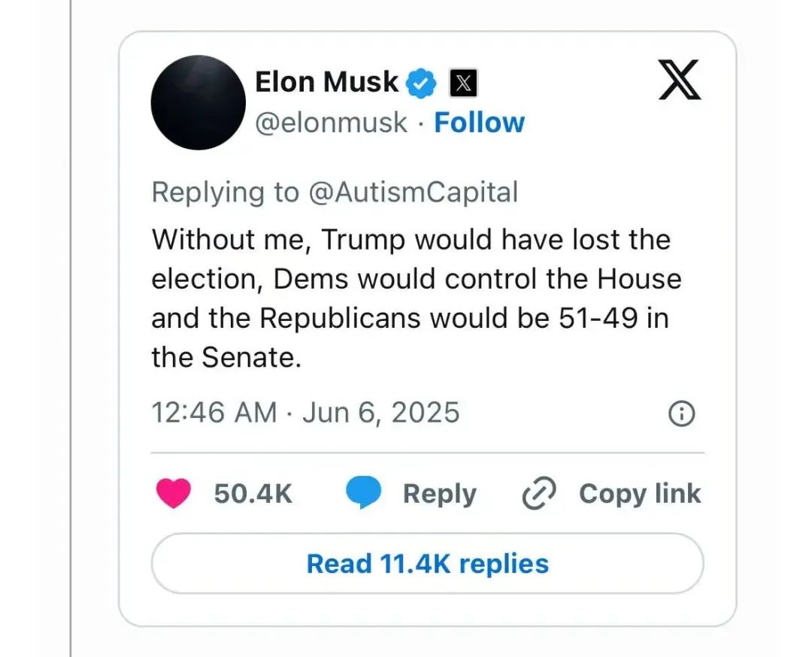
Task: Click the 50.4K likes count
Action: (253, 494)
